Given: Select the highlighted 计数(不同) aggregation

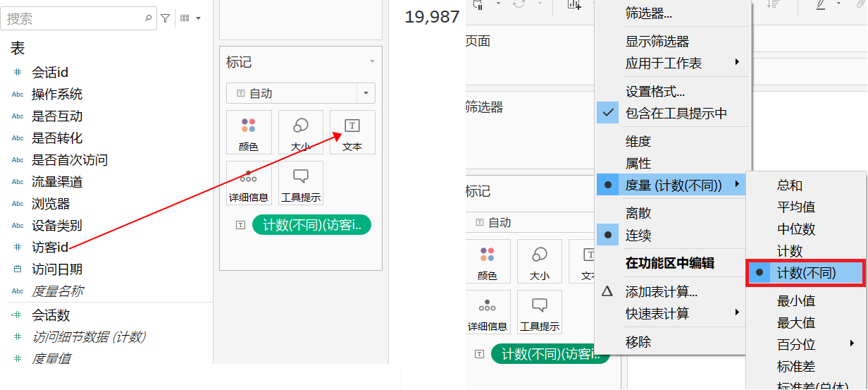Looking at the screenshot, I should click(806, 273).
